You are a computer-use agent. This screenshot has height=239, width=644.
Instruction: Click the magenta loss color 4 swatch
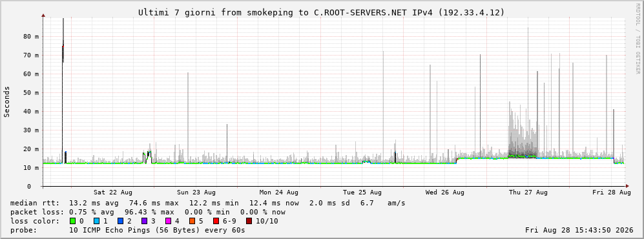[x=169, y=222]
